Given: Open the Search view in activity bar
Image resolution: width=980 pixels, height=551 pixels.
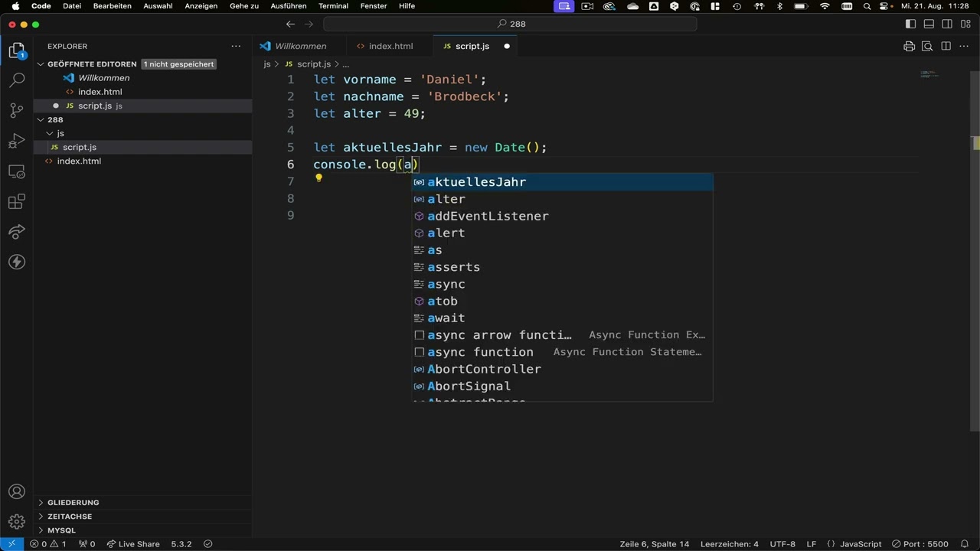Looking at the screenshot, I should click(x=17, y=80).
